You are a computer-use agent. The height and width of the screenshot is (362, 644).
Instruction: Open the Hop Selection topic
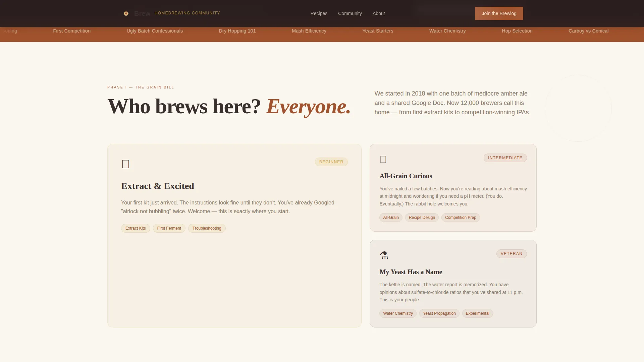[517, 31]
